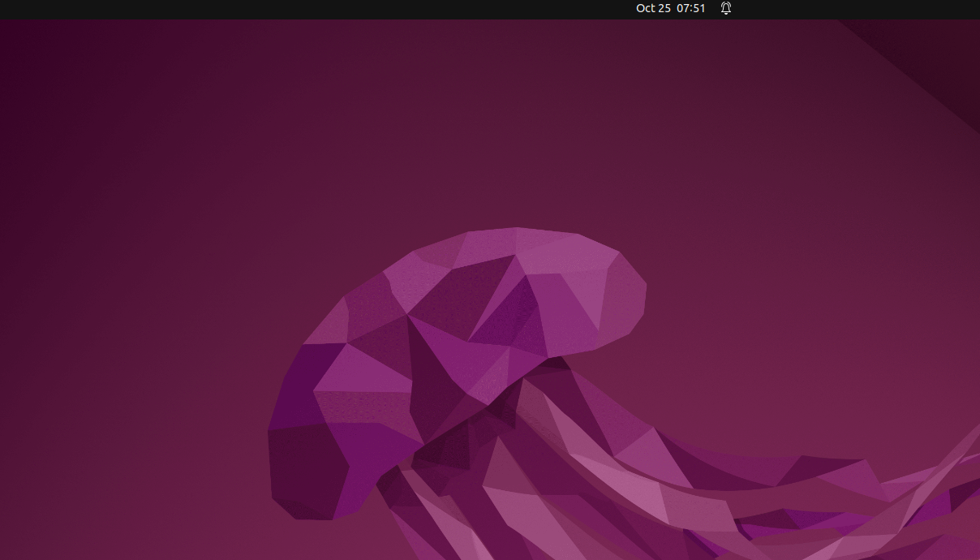Click the notification bell icon in top bar
Image resolution: width=980 pixels, height=560 pixels.
726,8
